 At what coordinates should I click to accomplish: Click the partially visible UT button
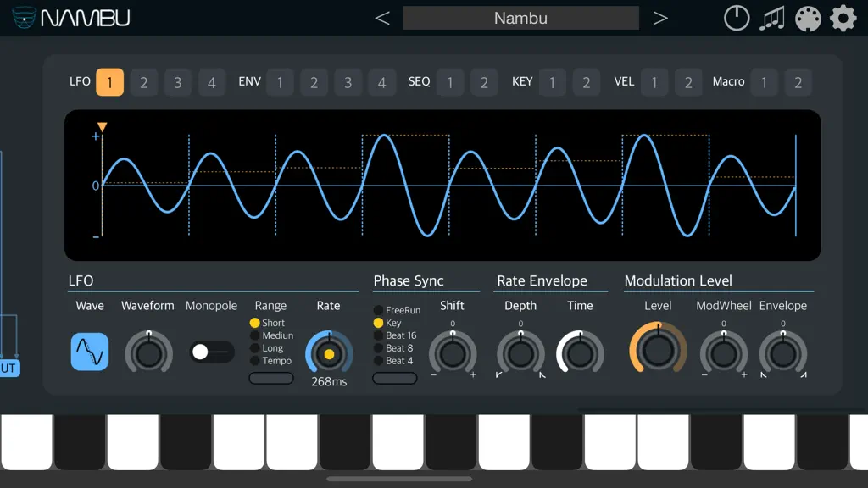point(10,368)
